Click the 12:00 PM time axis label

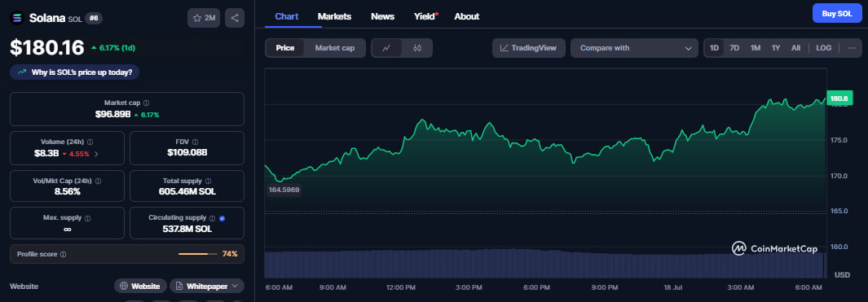(401, 287)
